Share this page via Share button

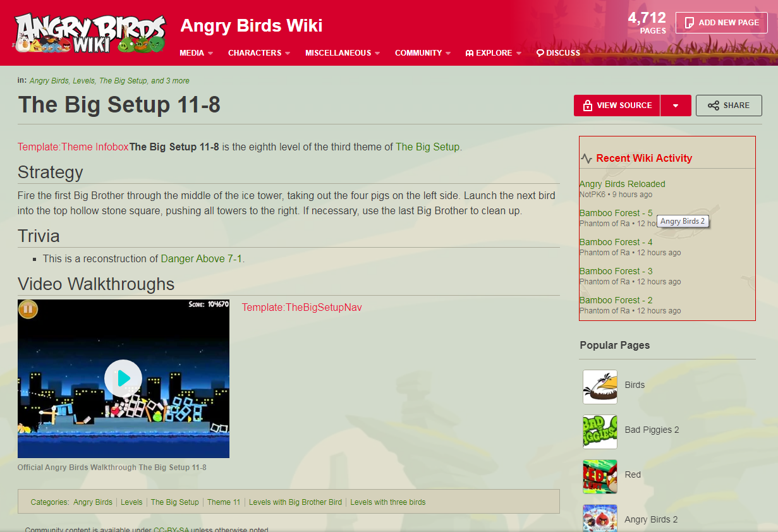pos(729,106)
